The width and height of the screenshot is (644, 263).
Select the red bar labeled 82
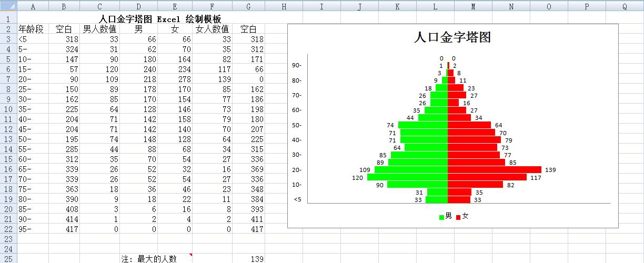point(475,185)
